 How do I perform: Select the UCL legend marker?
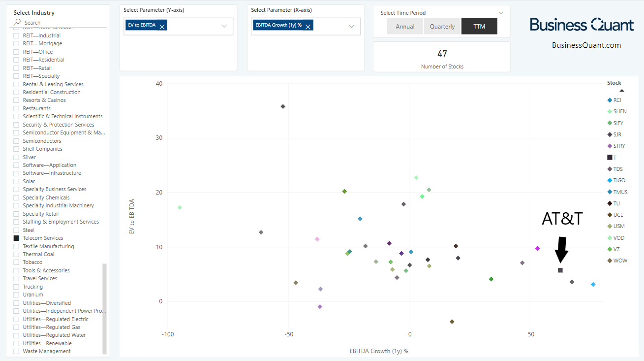[610, 215]
